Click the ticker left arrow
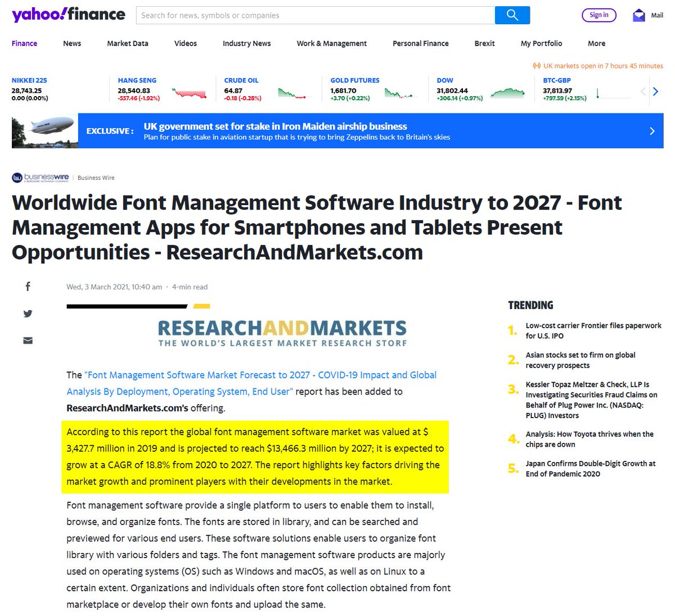 [643, 91]
